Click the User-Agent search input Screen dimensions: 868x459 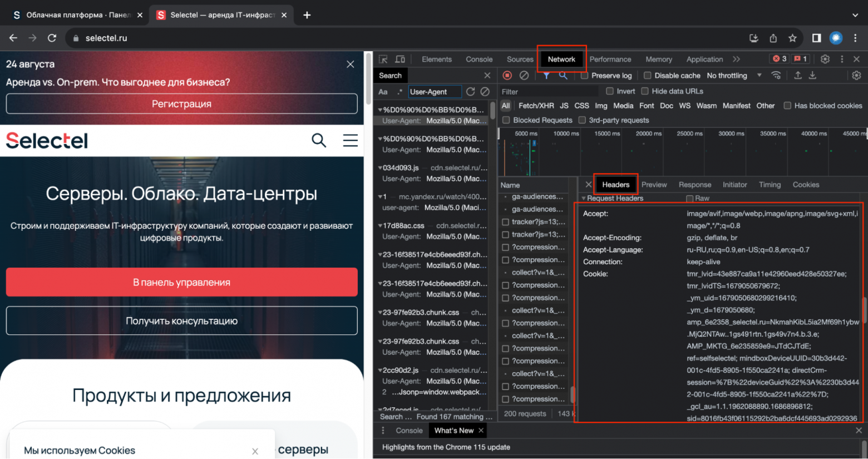point(435,92)
